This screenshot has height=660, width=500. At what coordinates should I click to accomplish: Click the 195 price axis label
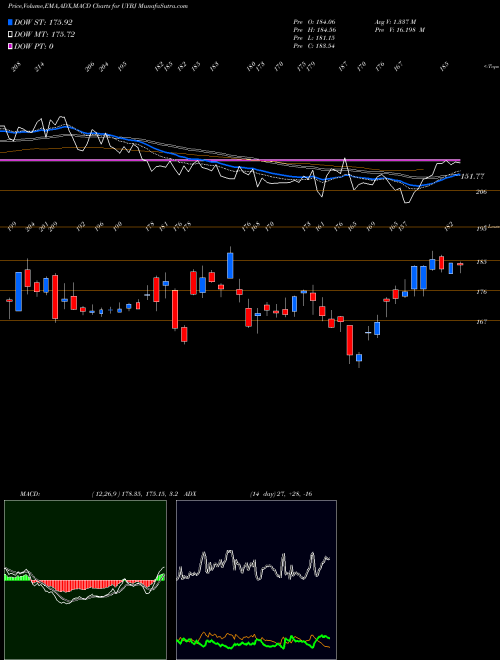tap(481, 228)
